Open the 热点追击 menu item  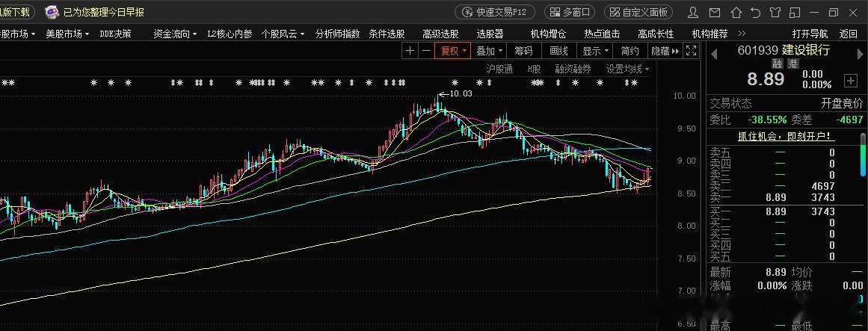(x=602, y=34)
